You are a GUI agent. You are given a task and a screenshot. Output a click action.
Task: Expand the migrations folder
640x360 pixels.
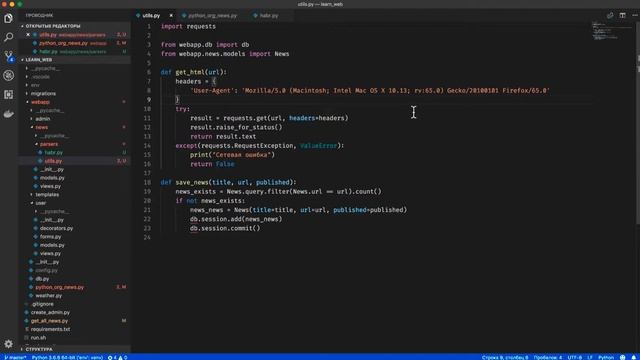[43, 93]
